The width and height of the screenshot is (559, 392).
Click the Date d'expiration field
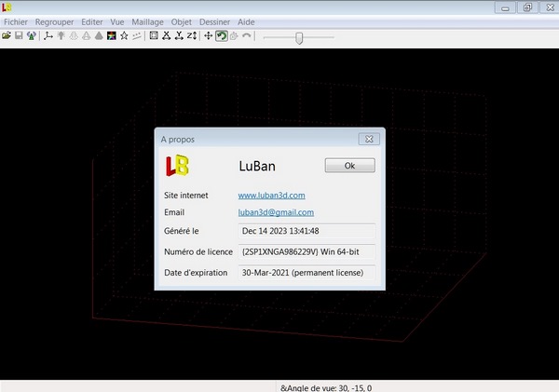307,273
